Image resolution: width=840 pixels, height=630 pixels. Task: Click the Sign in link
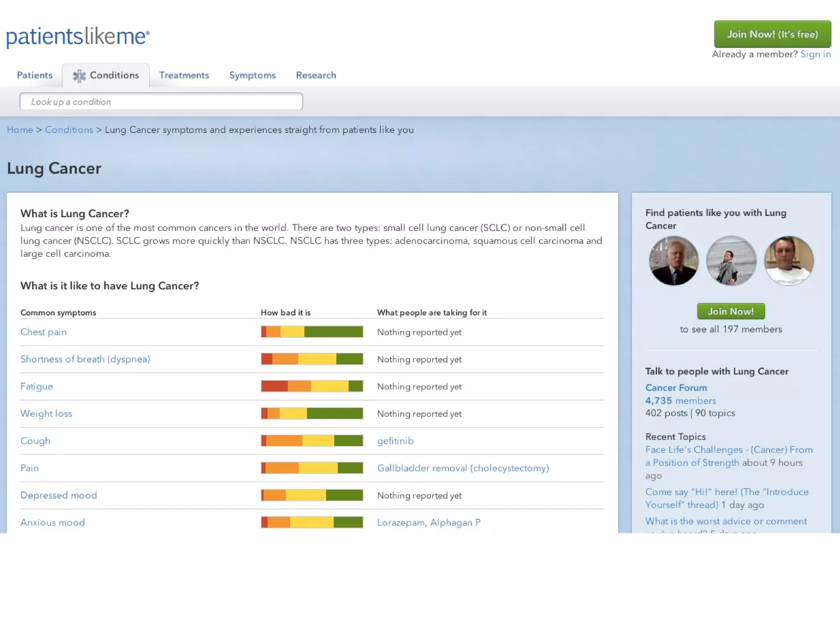click(815, 54)
